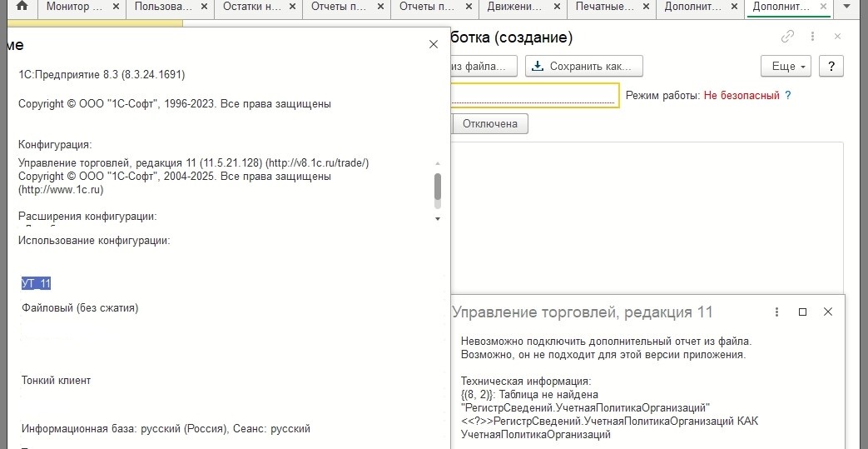This screenshot has width=868, height=449.
Task: Close the Монитор tab
Action: 116,7
